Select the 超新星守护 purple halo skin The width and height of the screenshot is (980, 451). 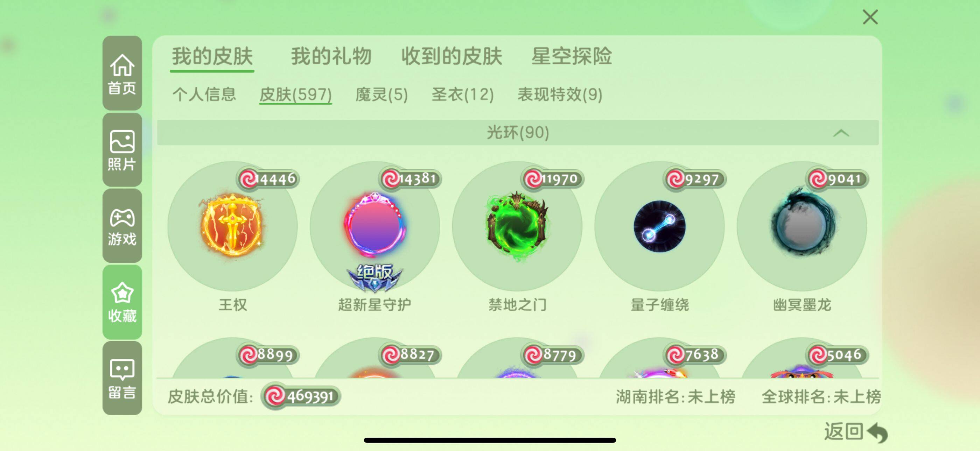tap(375, 226)
